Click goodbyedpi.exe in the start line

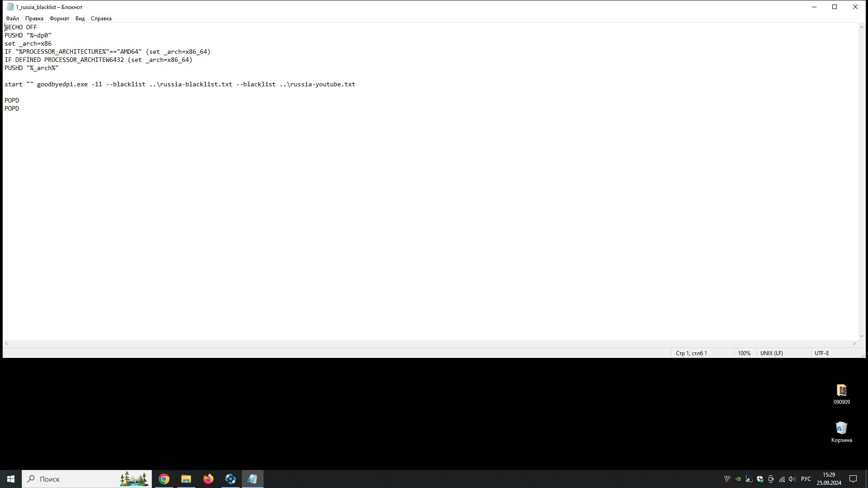click(x=62, y=84)
